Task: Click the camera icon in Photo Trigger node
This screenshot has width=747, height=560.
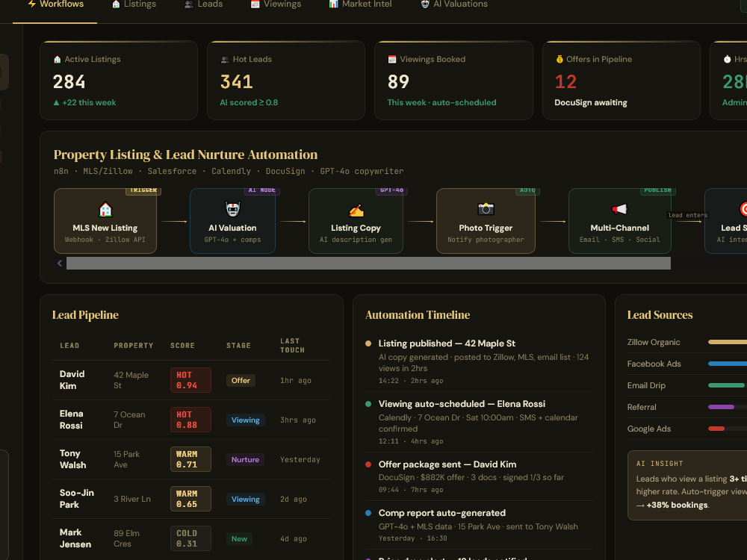Action: tap(486, 208)
